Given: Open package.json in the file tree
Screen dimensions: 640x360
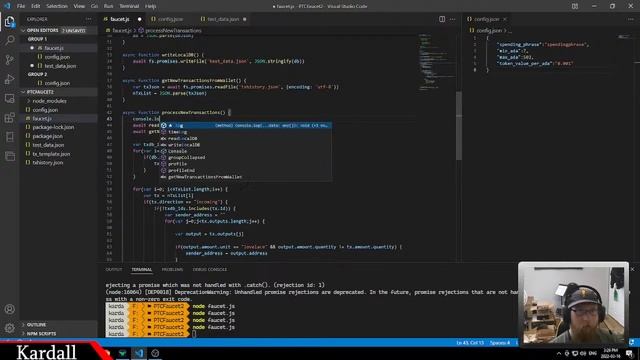Looking at the screenshot, I should (58, 136).
